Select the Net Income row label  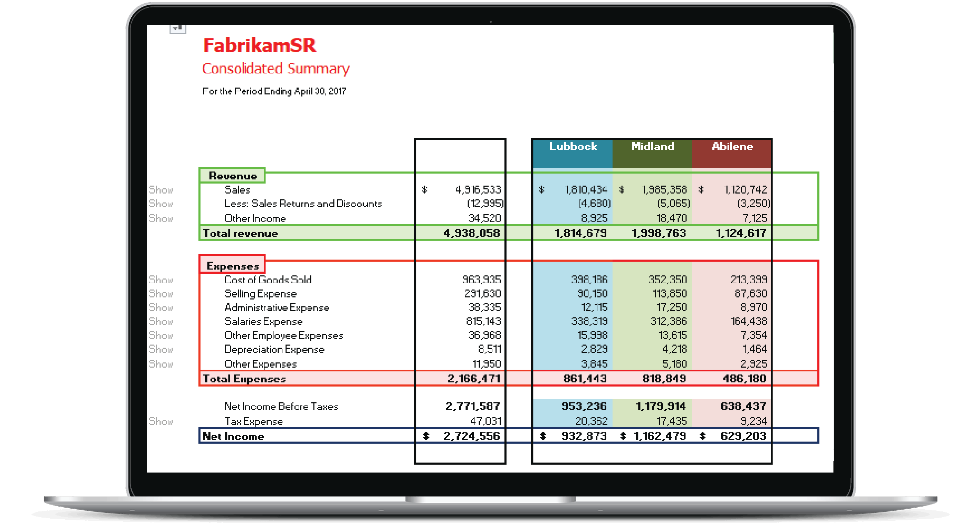233,436
